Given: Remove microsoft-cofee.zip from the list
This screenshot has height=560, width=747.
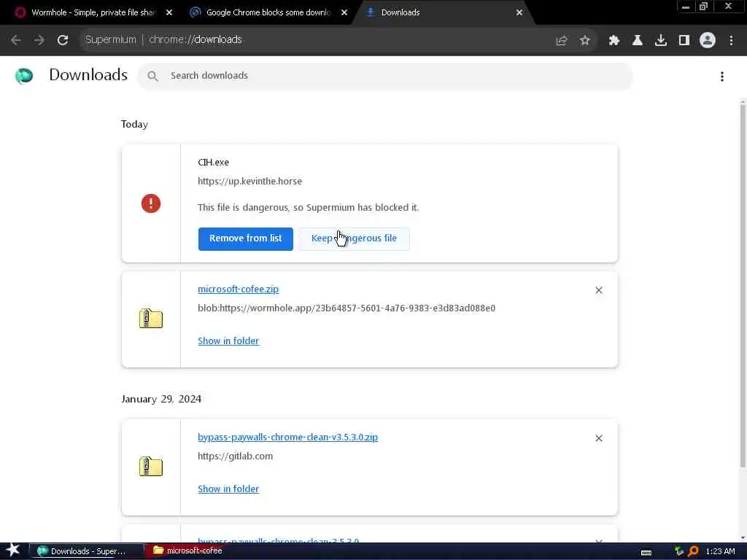Looking at the screenshot, I should (x=599, y=290).
